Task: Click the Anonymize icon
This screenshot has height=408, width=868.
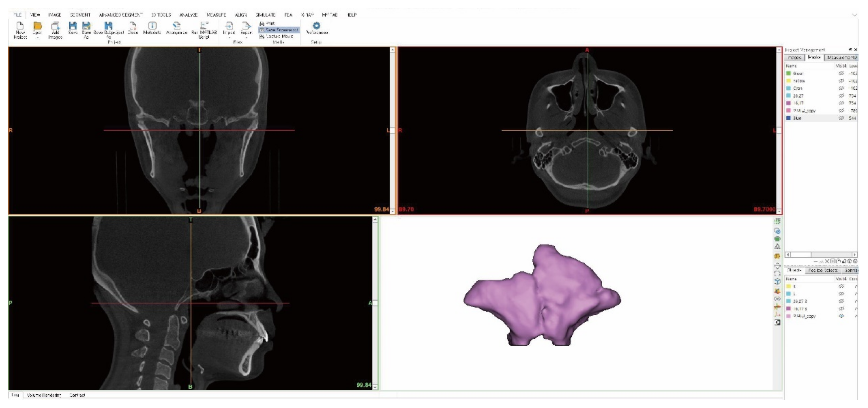Action: tap(177, 26)
